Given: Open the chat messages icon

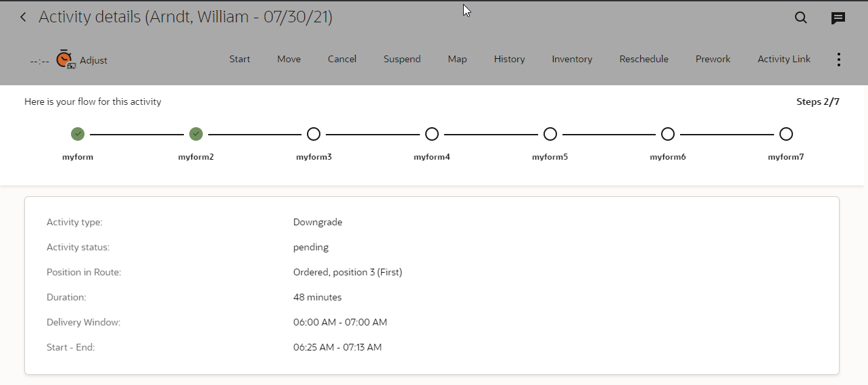Looking at the screenshot, I should (x=838, y=18).
